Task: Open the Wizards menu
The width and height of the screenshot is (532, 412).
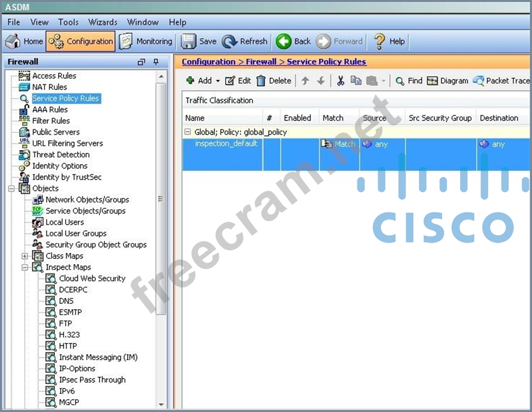Action: click(x=102, y=22)
